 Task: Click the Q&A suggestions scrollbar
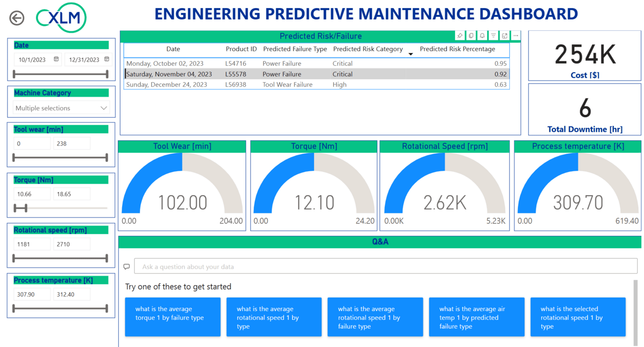[x=636, y=313]
